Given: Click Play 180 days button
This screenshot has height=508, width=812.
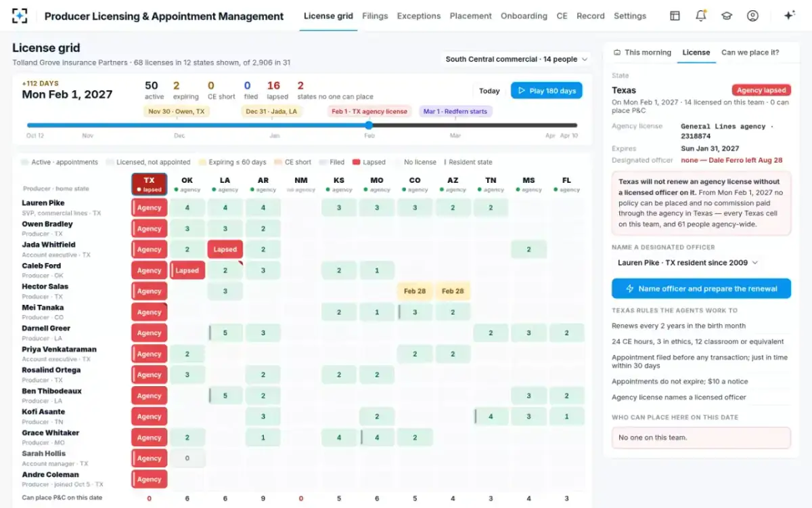Looking at the screenshot, I should pos(546,91).
